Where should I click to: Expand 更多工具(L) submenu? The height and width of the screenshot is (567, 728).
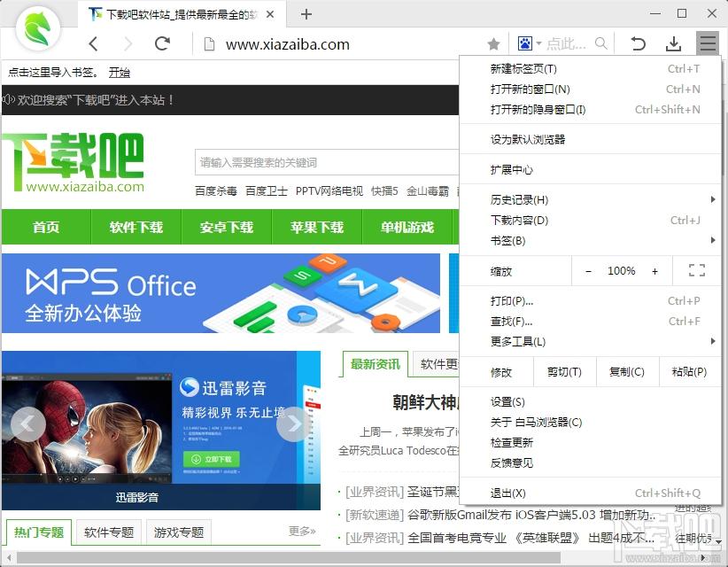coord(590,342)
